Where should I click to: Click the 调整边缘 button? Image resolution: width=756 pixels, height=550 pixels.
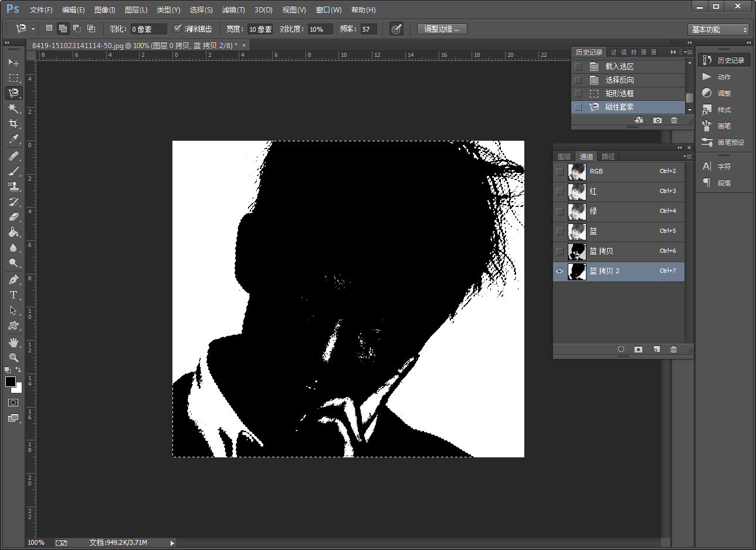point(442,29)
